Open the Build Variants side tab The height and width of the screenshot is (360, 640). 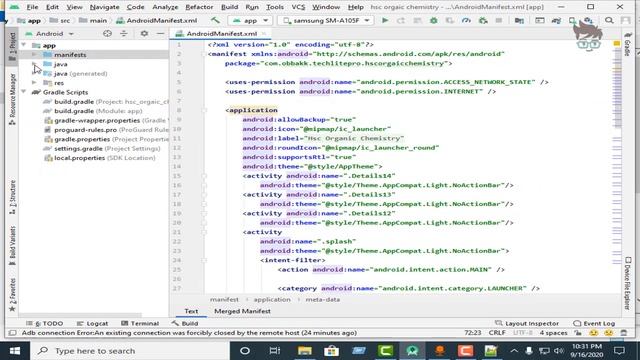(12, 246)
